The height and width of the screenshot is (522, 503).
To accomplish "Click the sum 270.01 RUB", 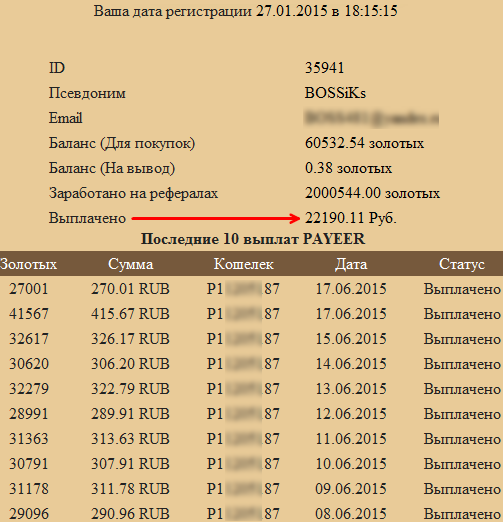I will click(130, 289).
